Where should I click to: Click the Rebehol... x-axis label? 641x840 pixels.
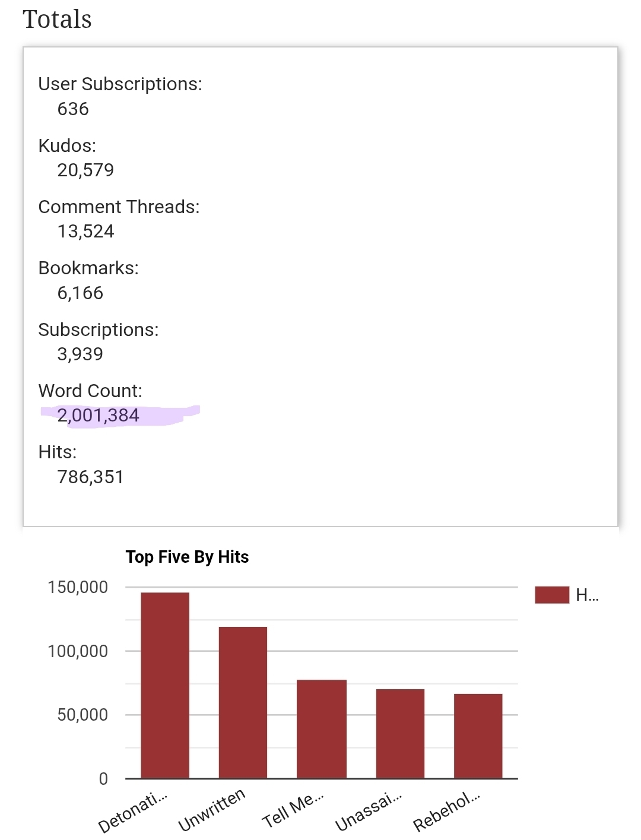point(446,812)
